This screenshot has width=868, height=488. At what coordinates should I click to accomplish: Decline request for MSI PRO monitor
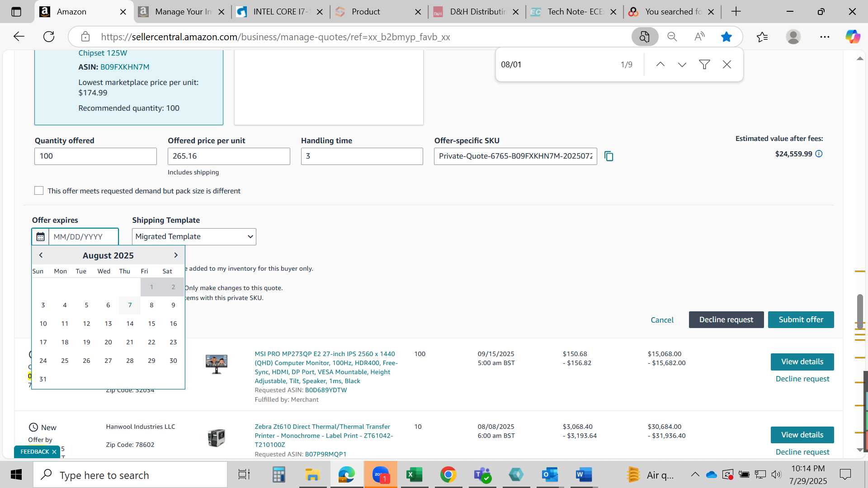[802, 379]
